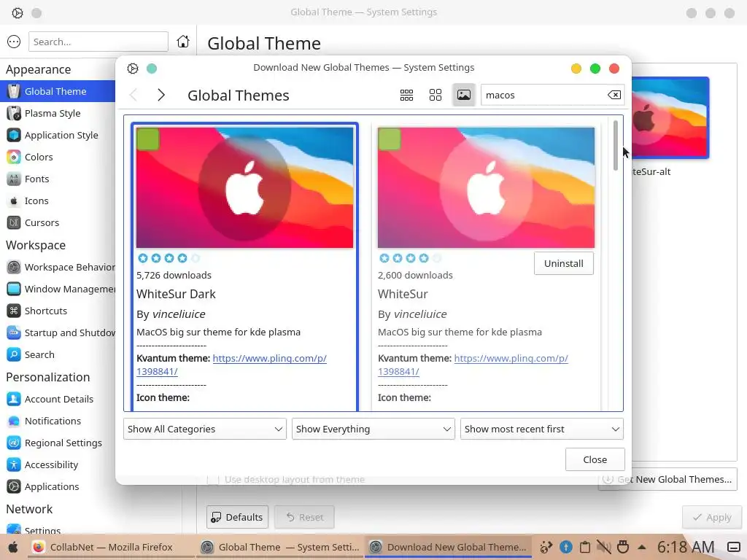
Task: Click the WhiteSur preview thumbnail
Action: [486, 187]
